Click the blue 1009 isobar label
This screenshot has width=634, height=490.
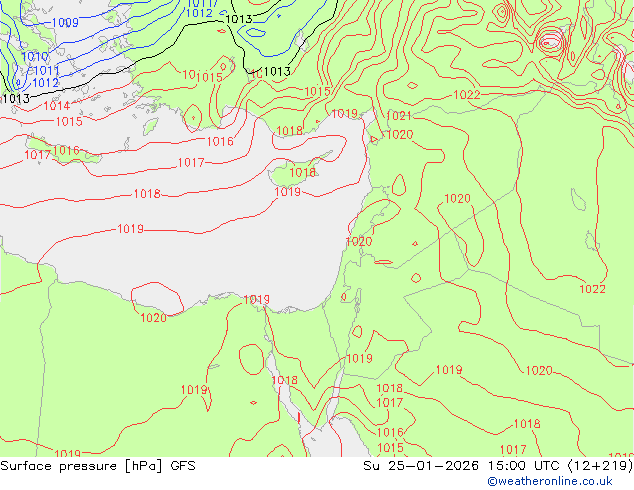pyautogui.click(x=65, y=23)
